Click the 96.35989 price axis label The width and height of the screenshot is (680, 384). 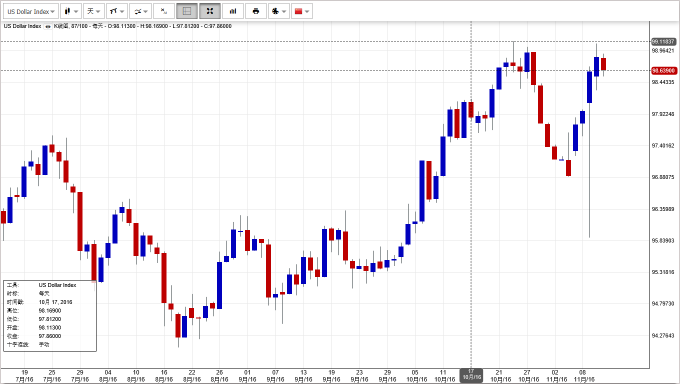(x=663, y=209)
